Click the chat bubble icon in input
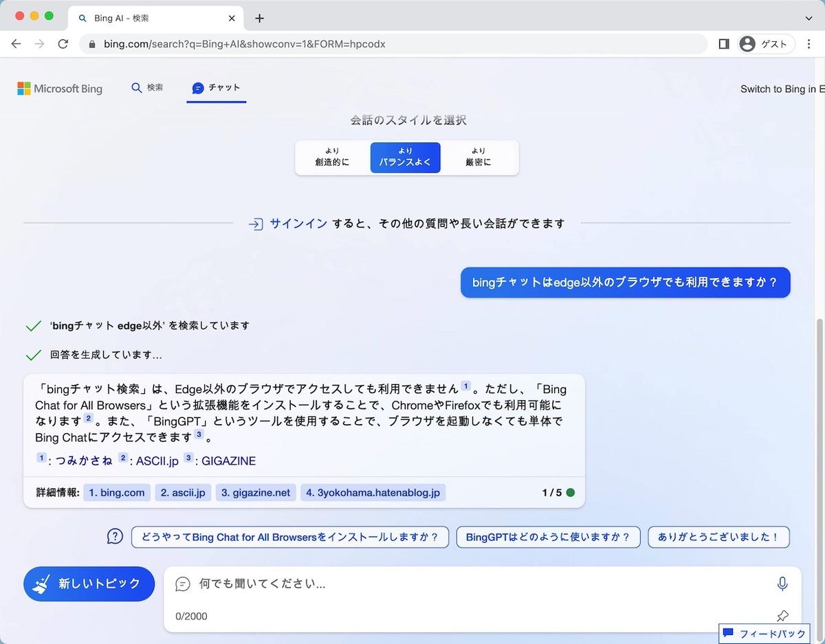The image size is (825, 644). click(182, 584)
